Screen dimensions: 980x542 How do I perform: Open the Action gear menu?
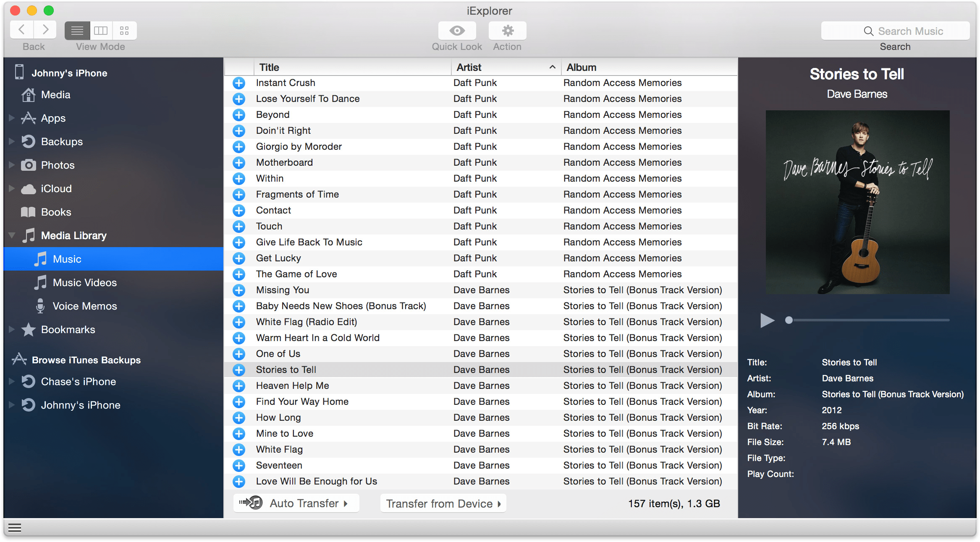coord(507,30)
